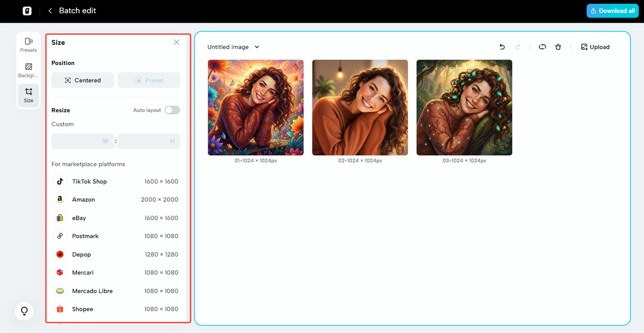Select the second image thumbnail
The height and width of the screenshot is (333, 644).
click(360, 108)
